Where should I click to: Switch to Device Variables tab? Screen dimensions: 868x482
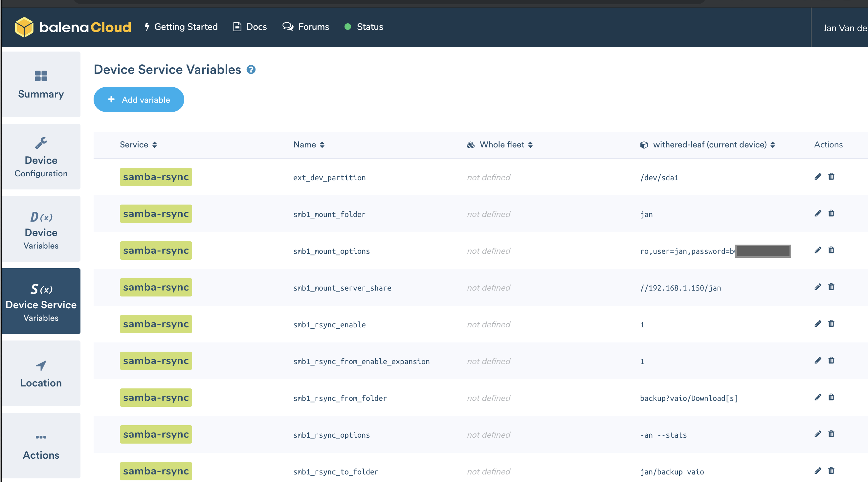click(x=41, y=229)
